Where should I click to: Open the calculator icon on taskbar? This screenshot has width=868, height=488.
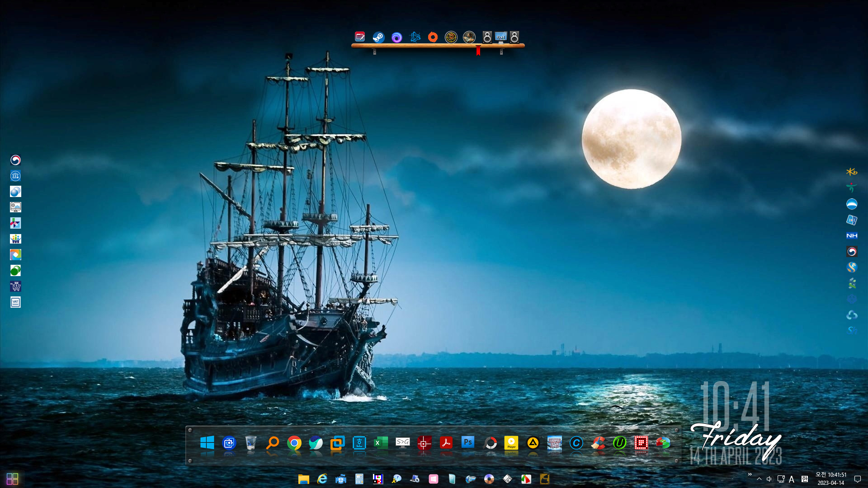[359, 479]
